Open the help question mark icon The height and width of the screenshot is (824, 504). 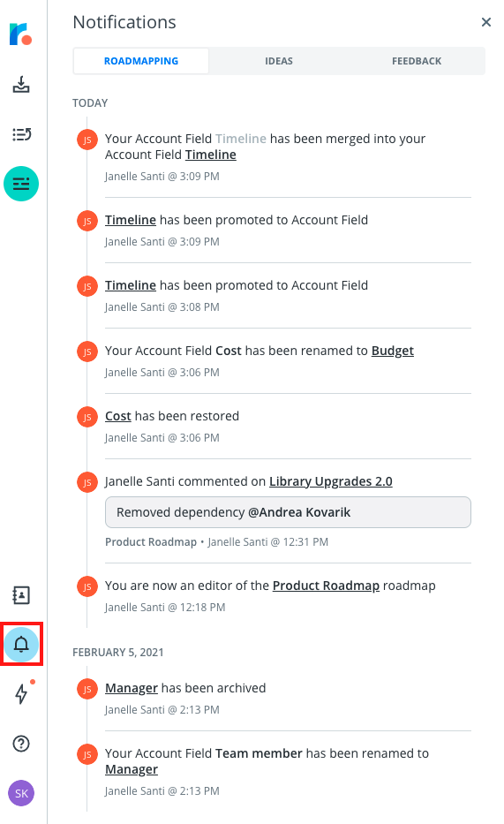pos(21,743)
